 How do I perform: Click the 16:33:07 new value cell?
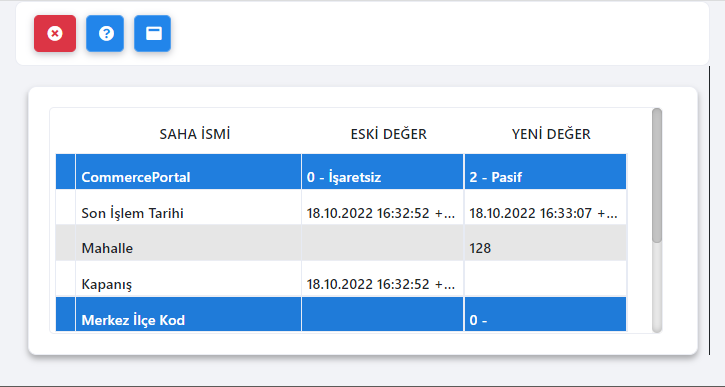[546, 207]
